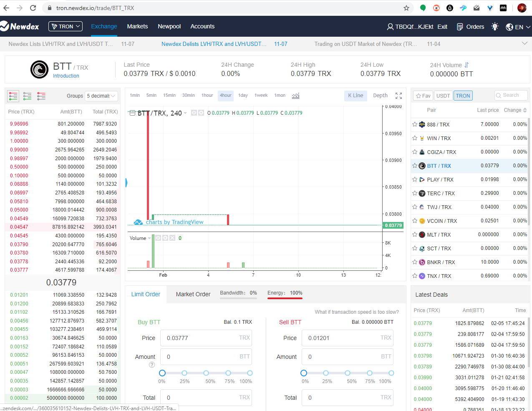
Task: Star the TNX / TRX pair
Action: click(x=415, y=276)
